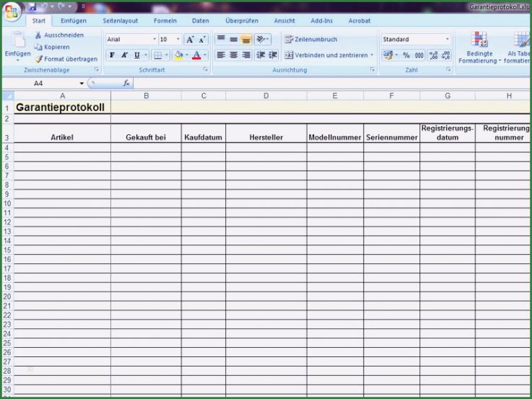532x399 pixels.
Task: Toggle italic formatting (K)
Action: (124, 55)
